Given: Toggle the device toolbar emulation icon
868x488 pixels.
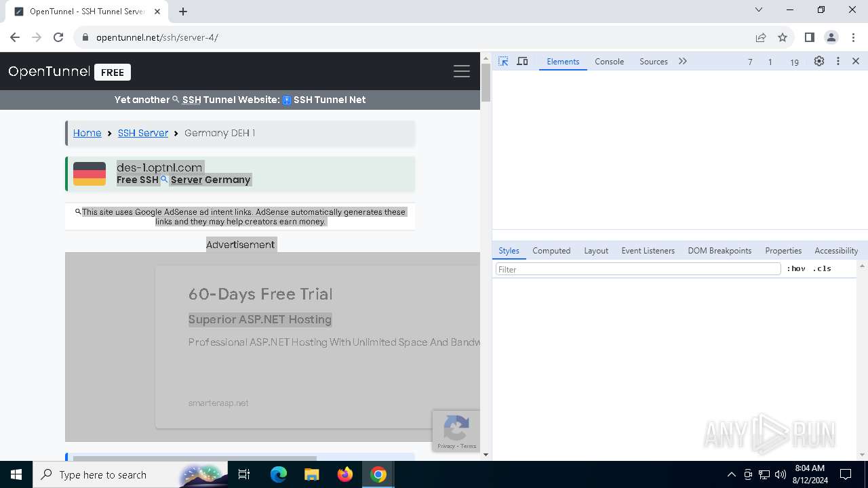Looking at the screenshot, I should (522, 61).
